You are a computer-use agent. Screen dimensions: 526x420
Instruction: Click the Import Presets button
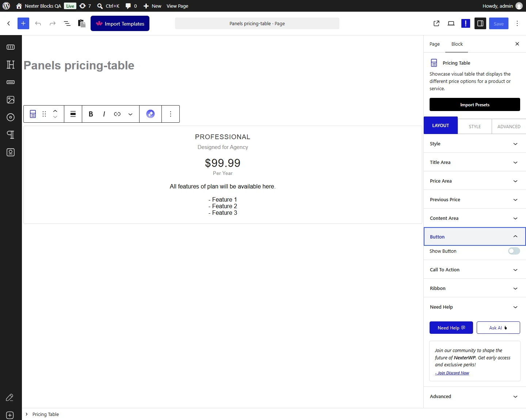pyautogui.click(x=475, y=104)
